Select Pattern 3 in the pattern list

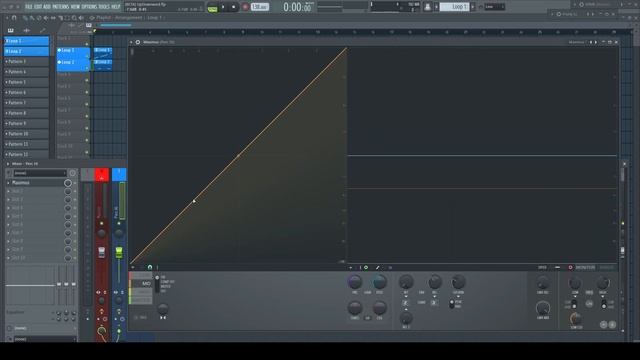[27, 62]
